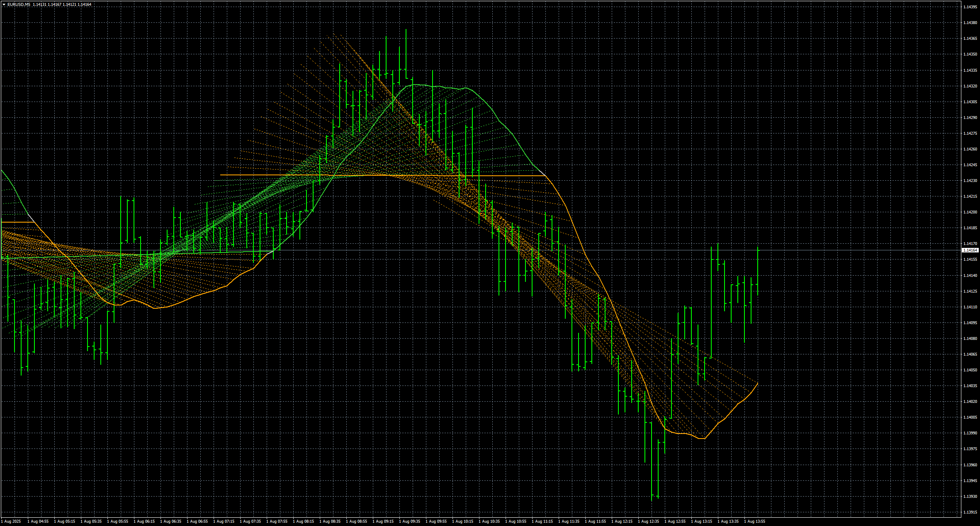980x526 pixels.
Task: Click the 1 Aug 10:55 time label
Action: (x=516, y=521)
